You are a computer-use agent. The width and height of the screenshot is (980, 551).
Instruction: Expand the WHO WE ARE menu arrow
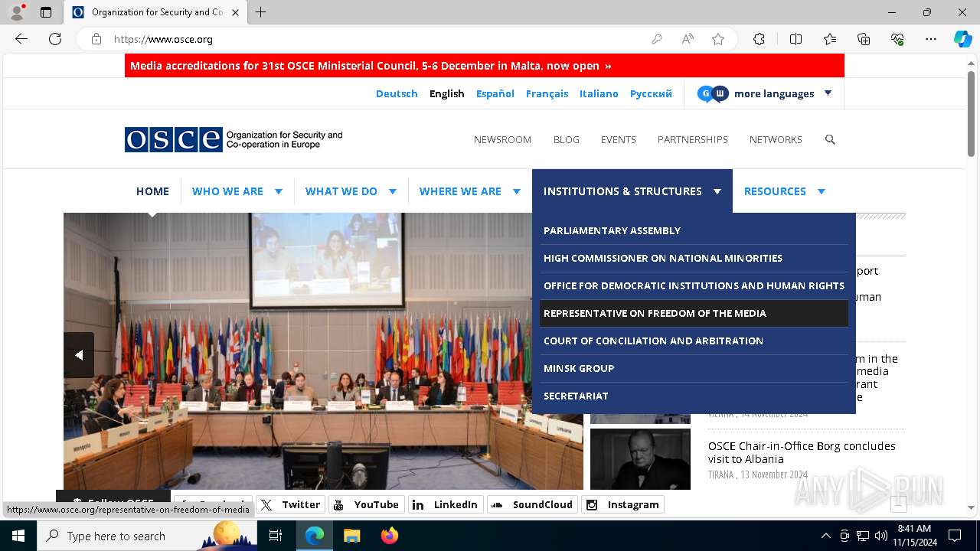[x=279, y=191]
